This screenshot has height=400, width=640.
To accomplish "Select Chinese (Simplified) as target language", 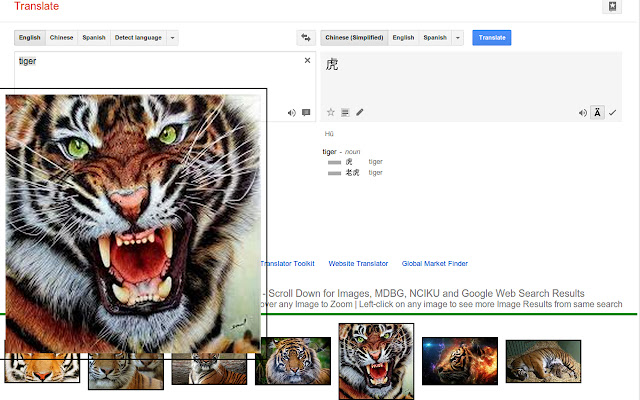I will tap(354, 38).
